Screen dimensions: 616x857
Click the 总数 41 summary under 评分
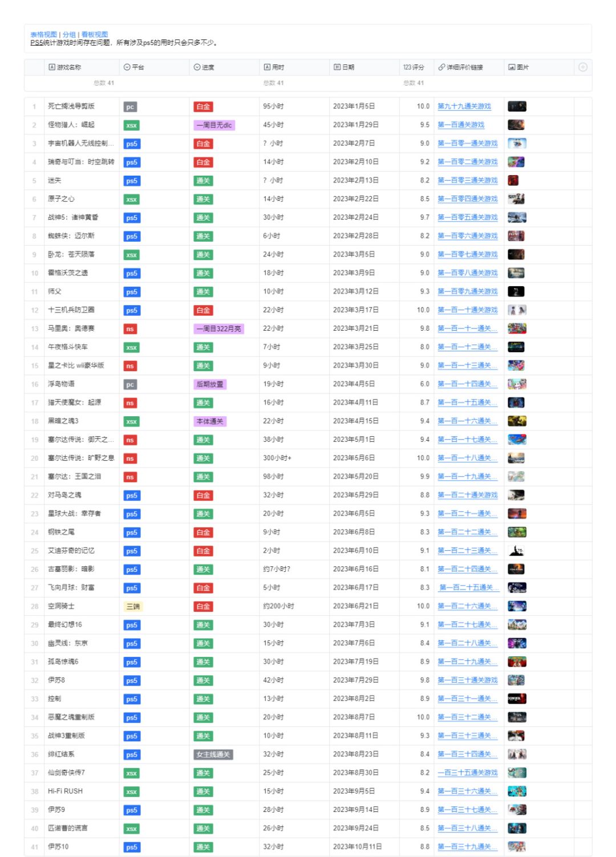(x=414, y=83)
